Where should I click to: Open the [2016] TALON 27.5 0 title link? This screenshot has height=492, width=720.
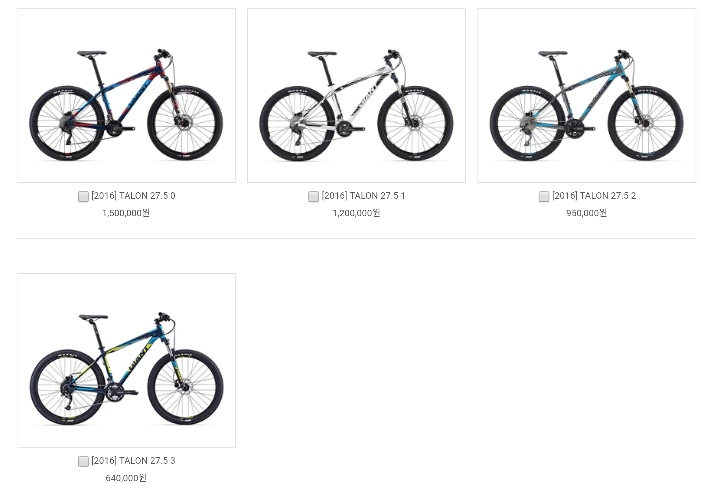tap(133, 196)
